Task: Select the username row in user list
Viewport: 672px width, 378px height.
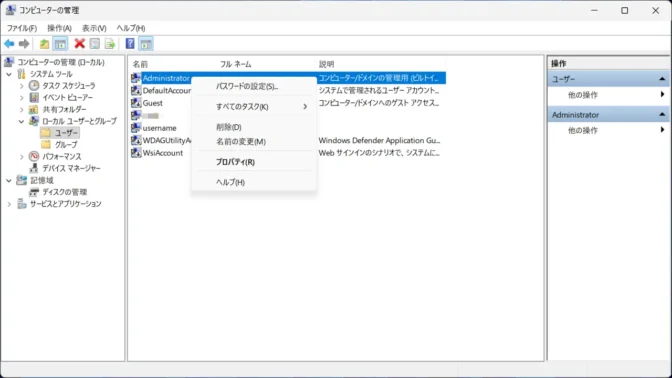Action: point(159,128)
